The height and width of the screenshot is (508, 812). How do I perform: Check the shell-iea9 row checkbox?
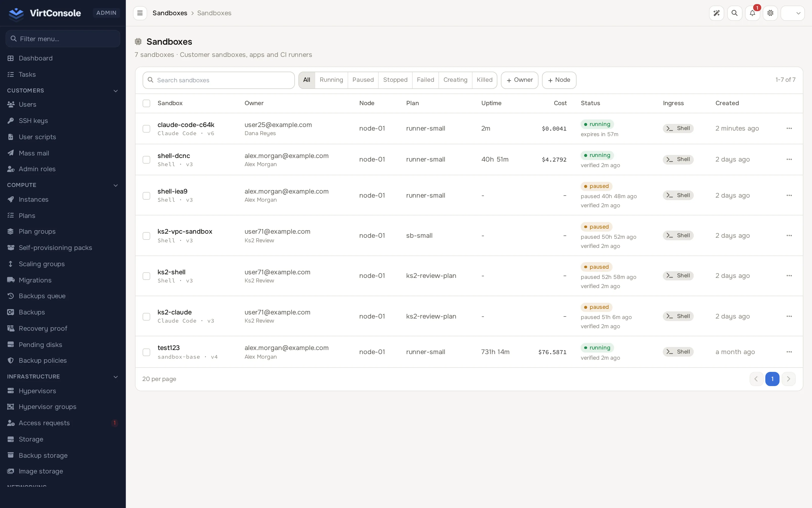(x=146, y=196)
